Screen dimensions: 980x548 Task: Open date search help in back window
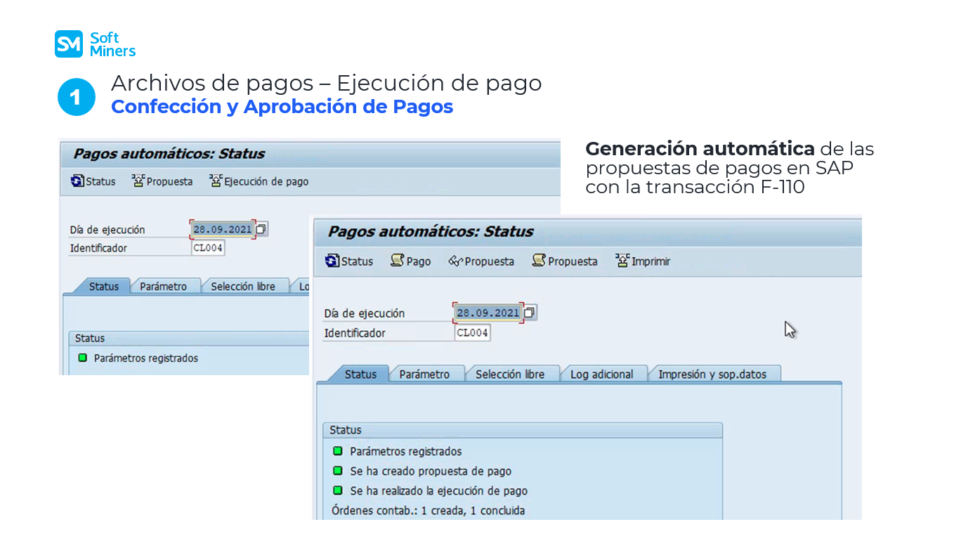(x=261, y=229)
